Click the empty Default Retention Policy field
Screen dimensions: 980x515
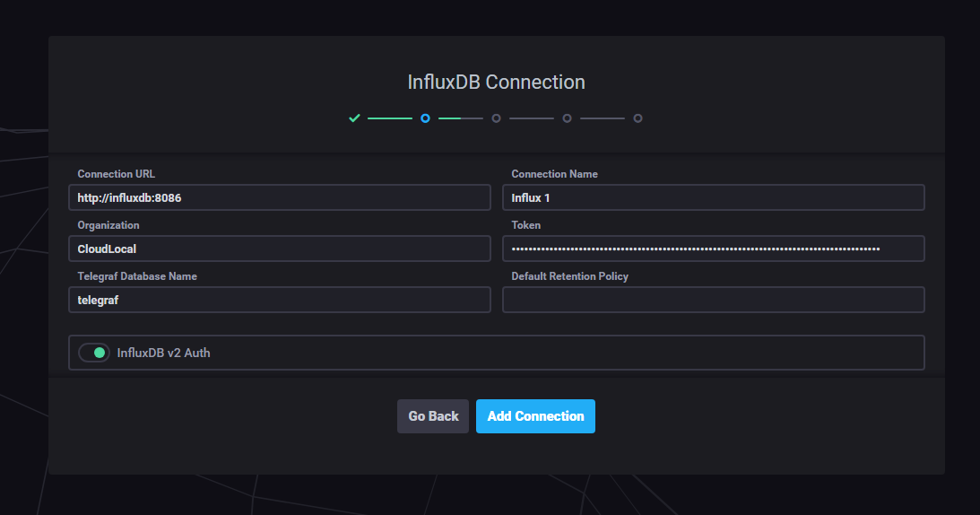[x=713, y=300]
